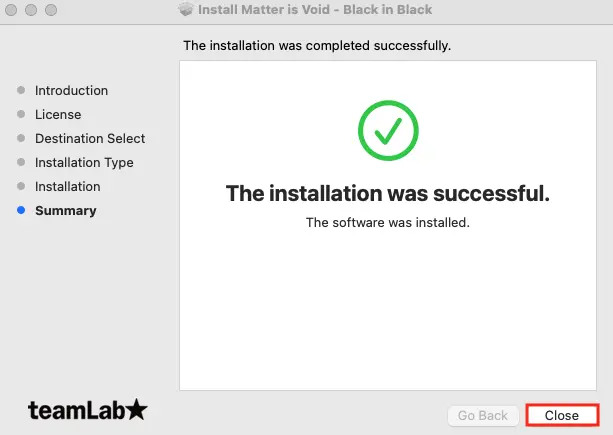Click the green checkmark success icon
The height and width of the screenshot is (435, 613).
click(388, 131)
